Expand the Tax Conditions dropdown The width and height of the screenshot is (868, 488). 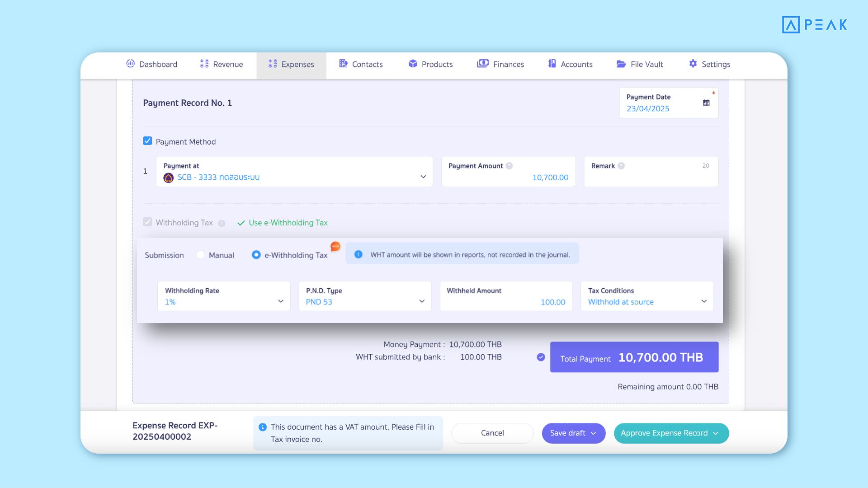pyautogui.click(x=703, y=301)
